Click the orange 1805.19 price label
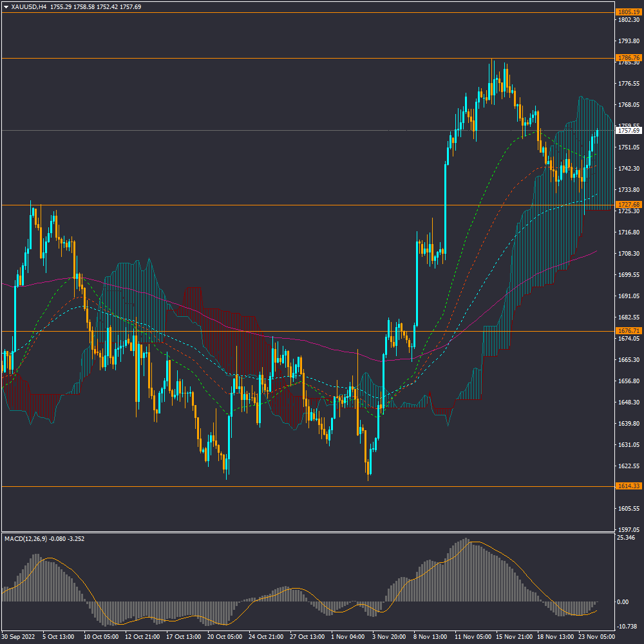 (628, 12)
